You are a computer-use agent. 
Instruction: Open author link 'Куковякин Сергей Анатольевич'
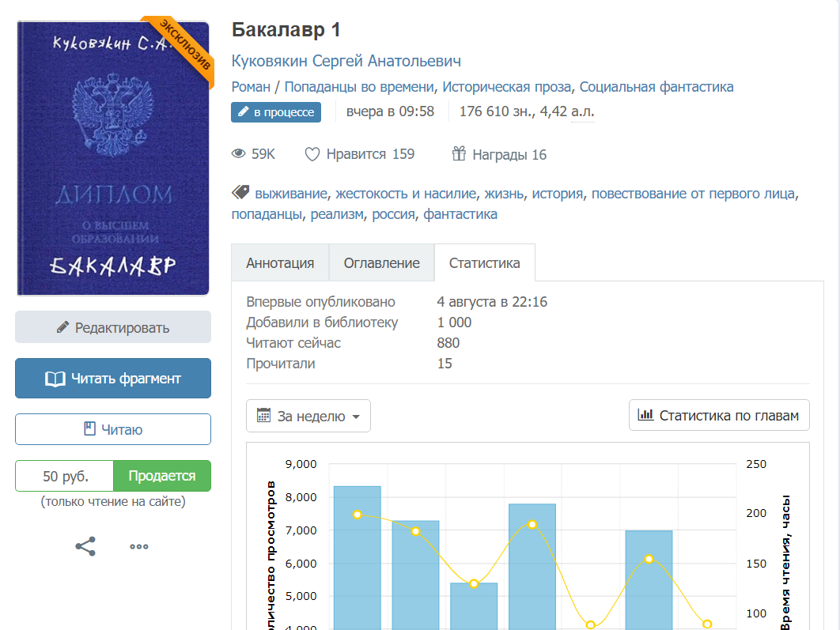point(346,61)
